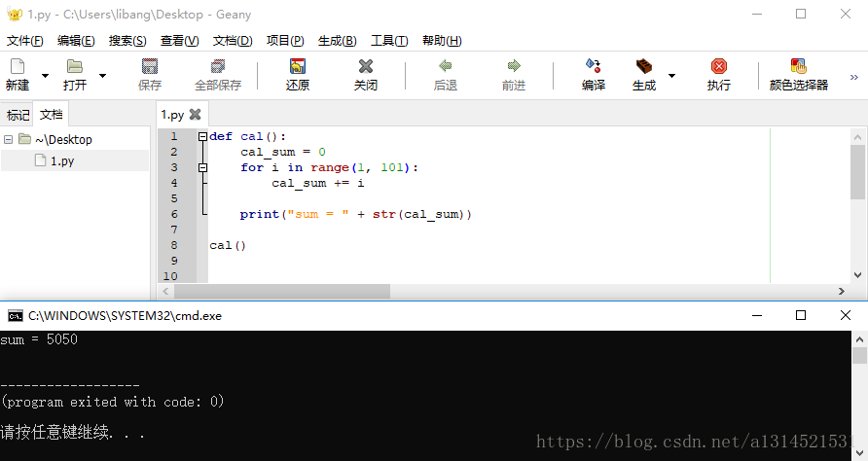This screenshot has width=868, height=461.
Task: Open the 文档(D) menu
Action: pos(233,41)
